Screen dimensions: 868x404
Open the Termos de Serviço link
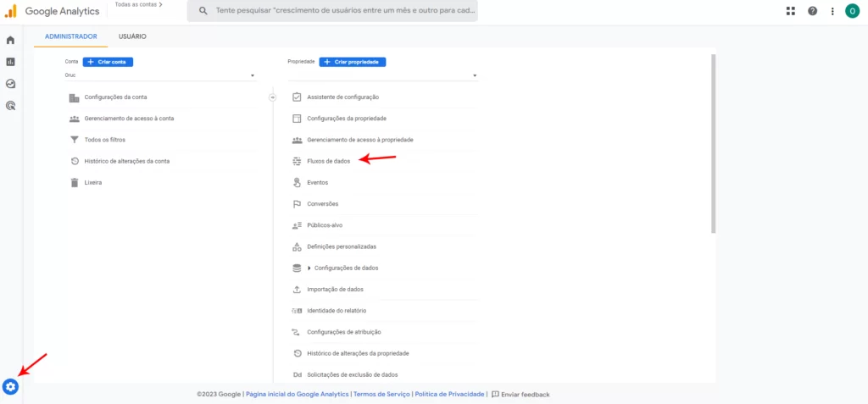(x=381, y=395)
